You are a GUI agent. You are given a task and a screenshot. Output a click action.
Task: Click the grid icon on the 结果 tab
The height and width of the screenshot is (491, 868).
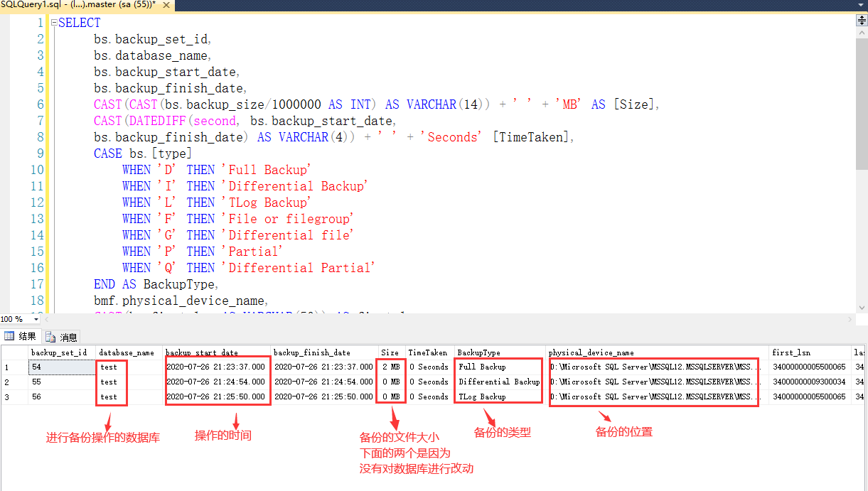point(10,336)
